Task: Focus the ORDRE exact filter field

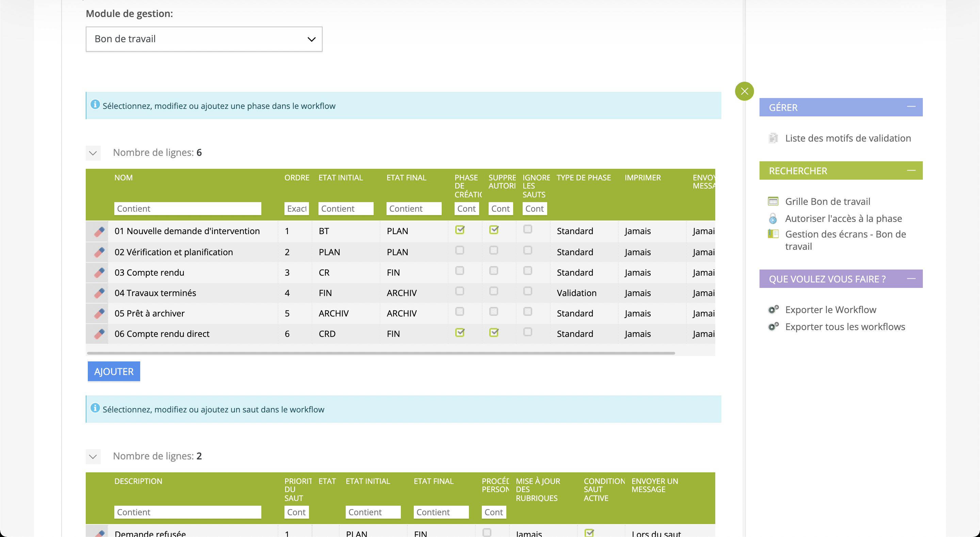Action: 296,209
